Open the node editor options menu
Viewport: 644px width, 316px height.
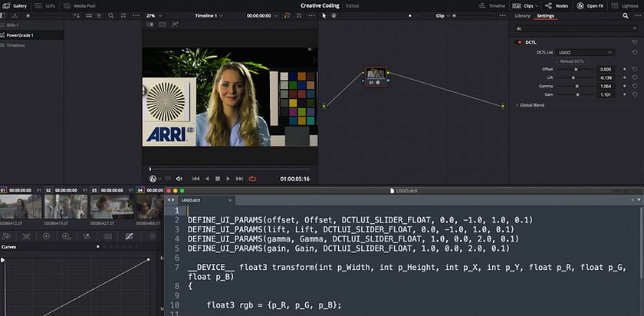tap(502, 15)
